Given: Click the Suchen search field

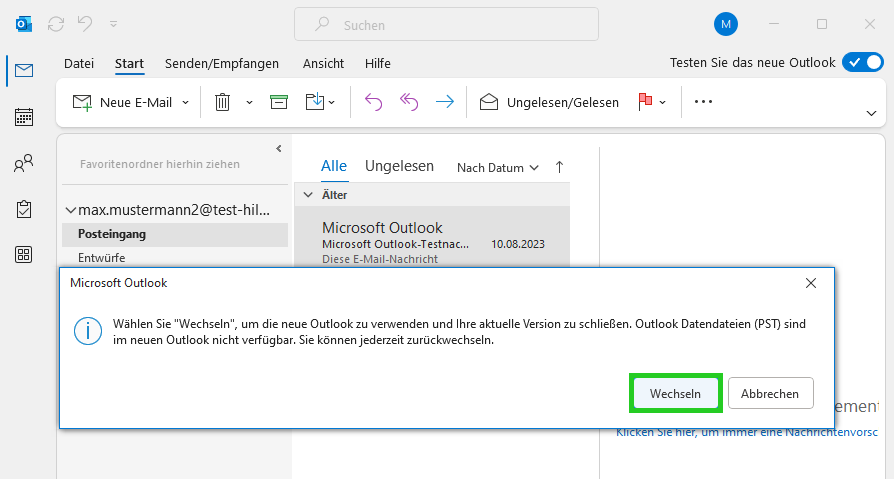Looking at the screenshot, I should [446, 25].
